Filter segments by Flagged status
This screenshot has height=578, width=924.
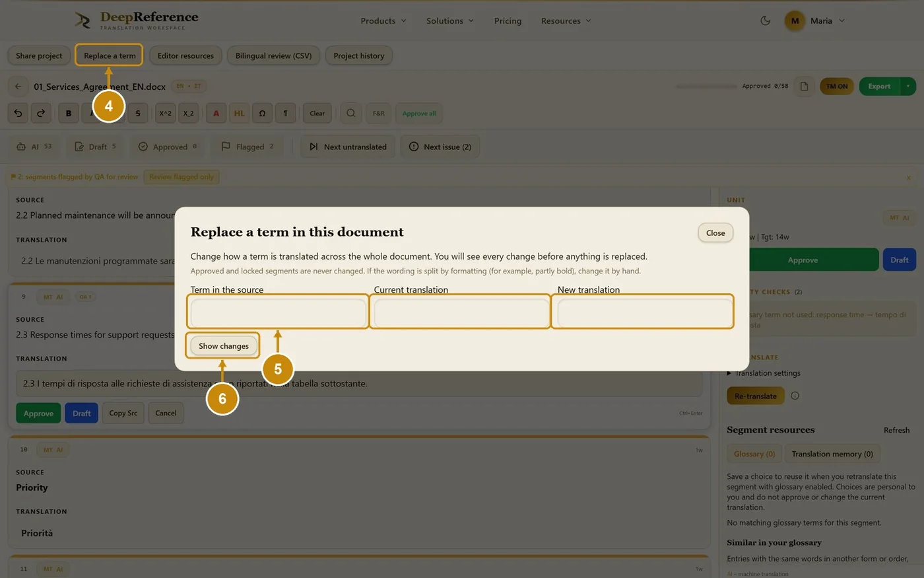coord(247,147)
